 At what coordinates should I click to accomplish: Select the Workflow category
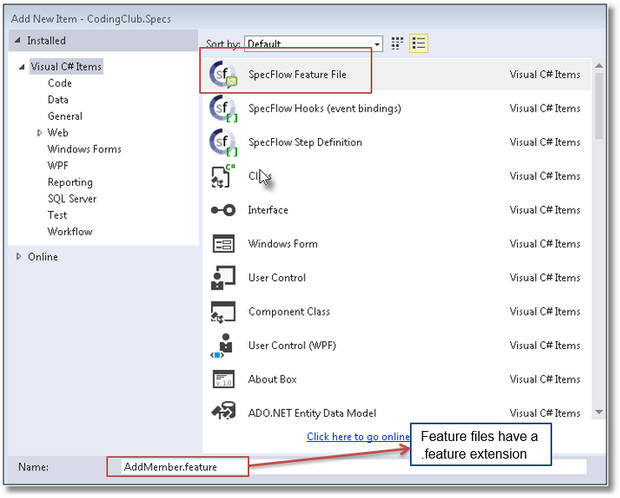[70, 232]
